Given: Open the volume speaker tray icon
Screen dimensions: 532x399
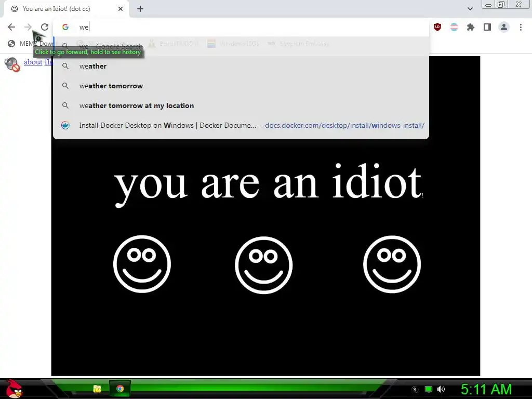Looking at the screenshot, I should 441,389.
